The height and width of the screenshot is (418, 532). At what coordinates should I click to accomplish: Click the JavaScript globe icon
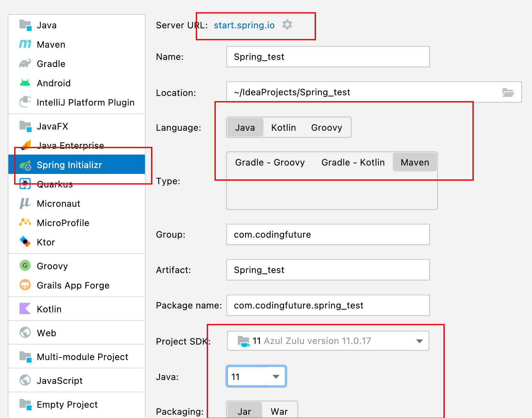tap(25, 380)
